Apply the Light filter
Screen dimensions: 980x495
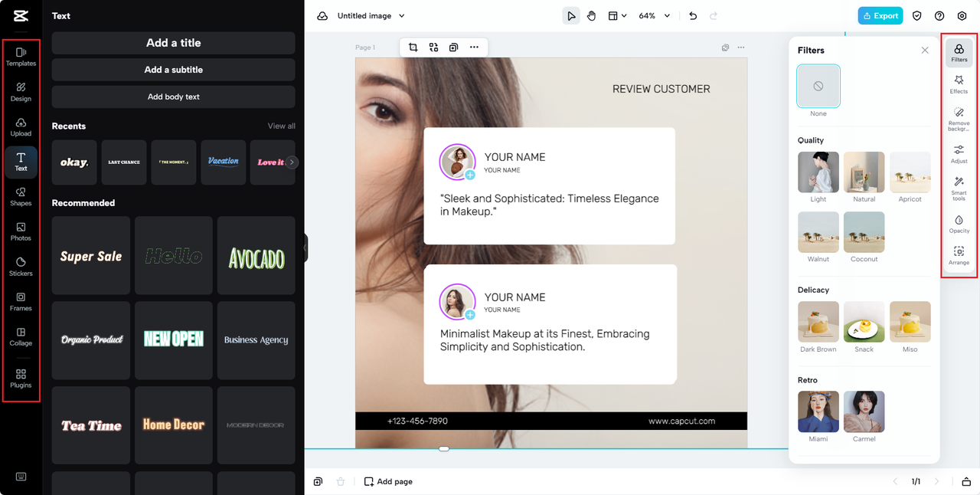click(818, 172)
